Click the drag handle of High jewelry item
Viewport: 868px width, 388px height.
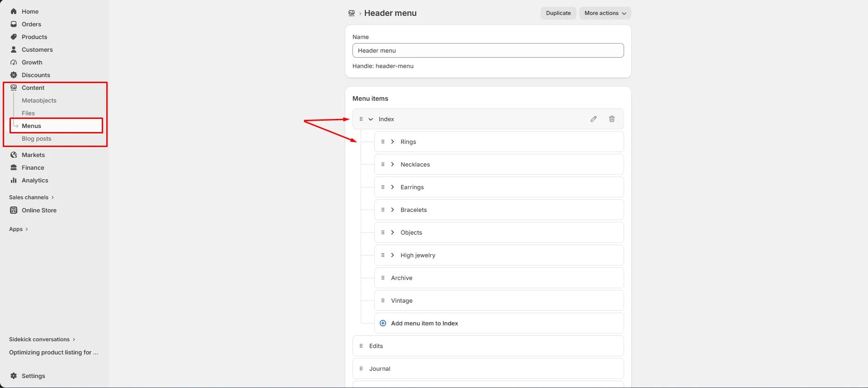383,255
